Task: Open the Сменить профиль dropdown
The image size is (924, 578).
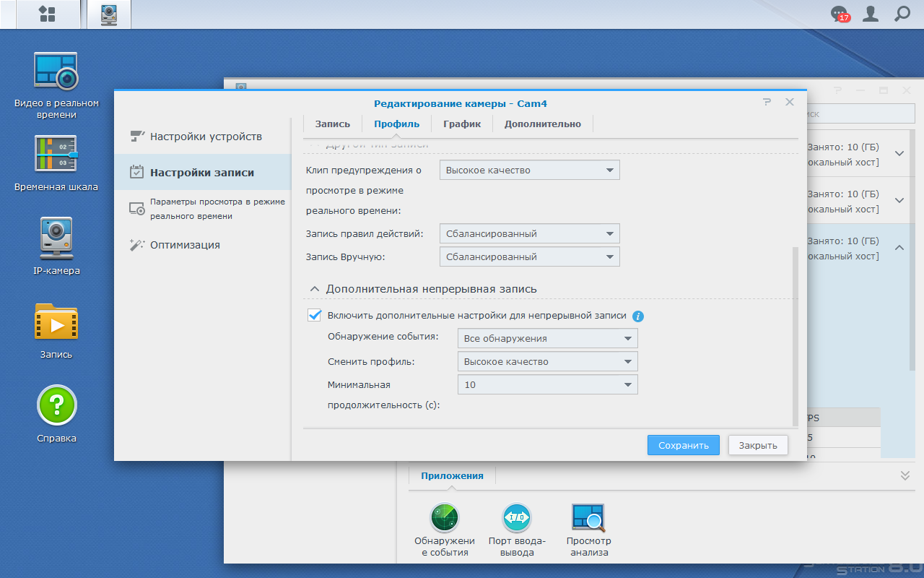Action: click(x=548, y=362)
